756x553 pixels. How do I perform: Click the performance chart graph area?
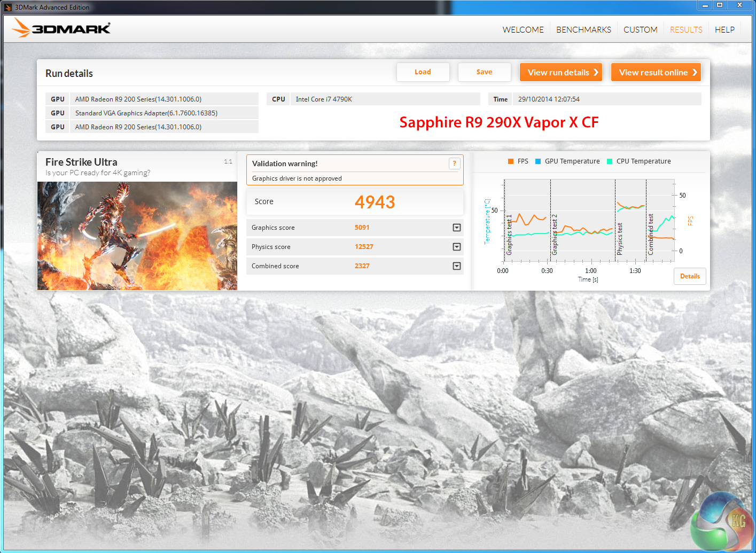tap(588, 221)
